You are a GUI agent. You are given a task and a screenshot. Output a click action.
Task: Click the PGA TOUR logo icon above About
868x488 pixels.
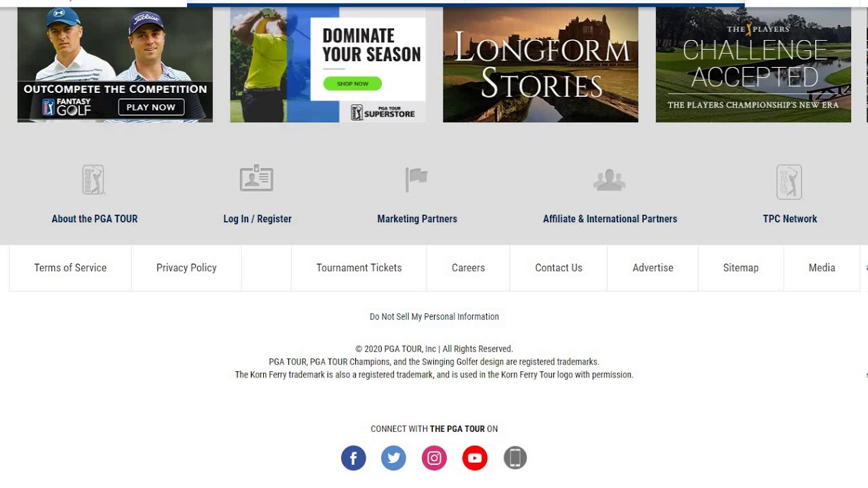pyautogui.click(x=94, y=180)
